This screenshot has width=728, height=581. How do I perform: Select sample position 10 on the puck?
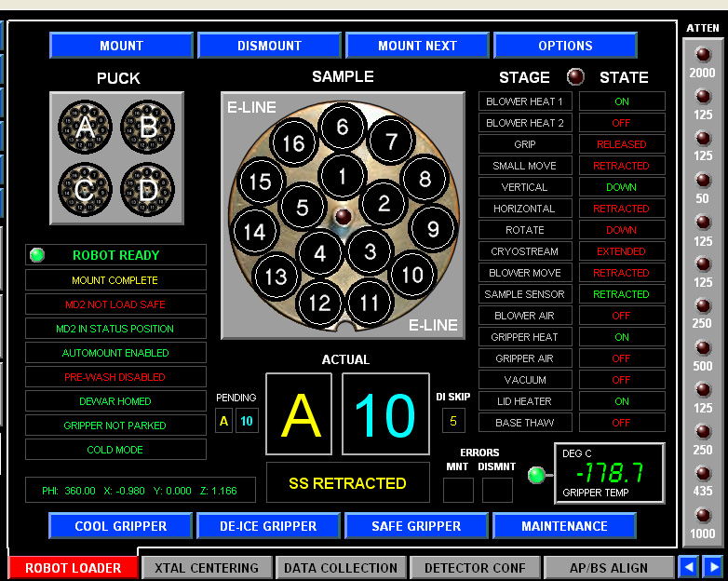click(x=412, y=274)
